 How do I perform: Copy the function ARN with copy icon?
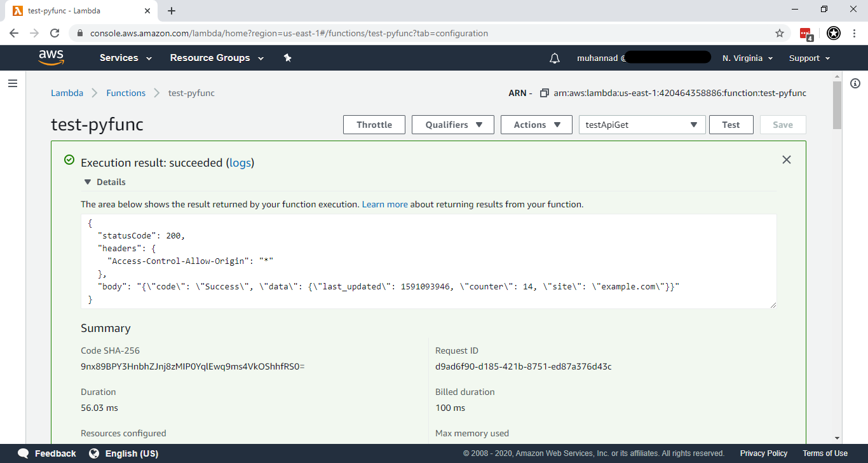click(544, 93)
